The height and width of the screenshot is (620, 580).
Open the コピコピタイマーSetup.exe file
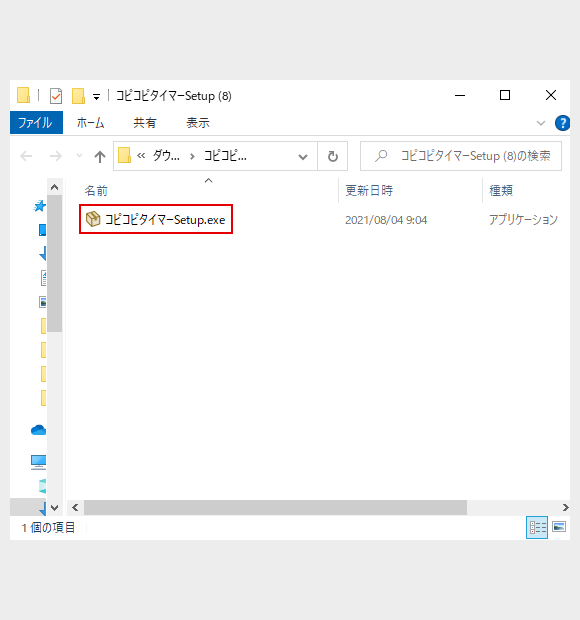pos(156,219)
